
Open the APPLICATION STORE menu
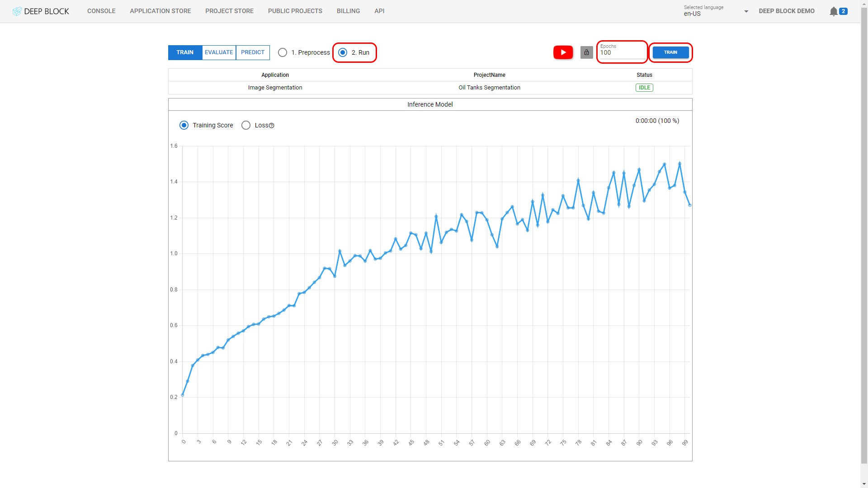160,11
